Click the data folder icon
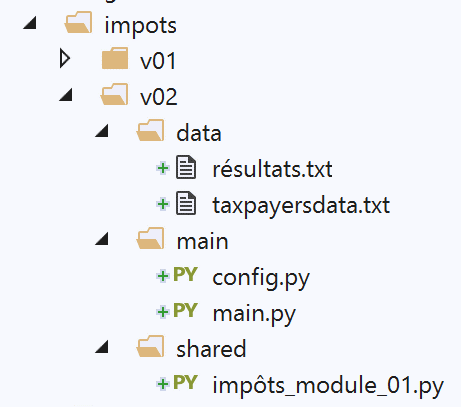This screenshot has height=407, width=461. tap(150, 130)
